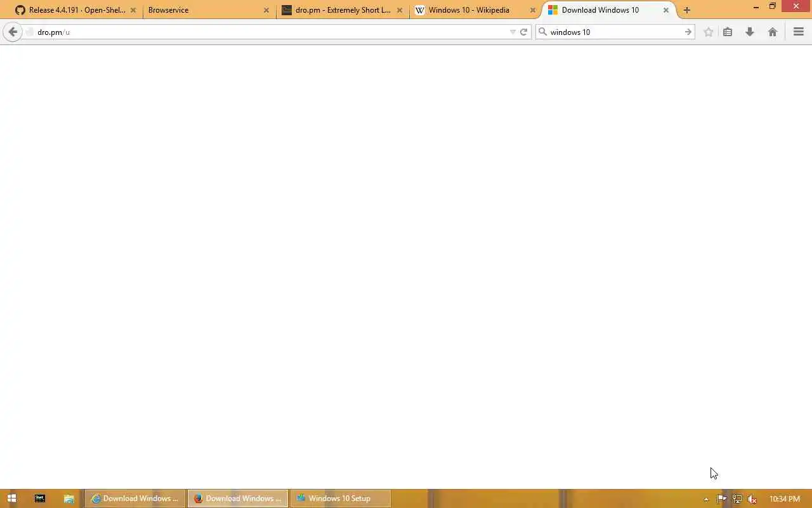Viewport: 812px width, 508px height.
Task: Open the URL history dropdown arrow
Action: click(x=513, y=32)
